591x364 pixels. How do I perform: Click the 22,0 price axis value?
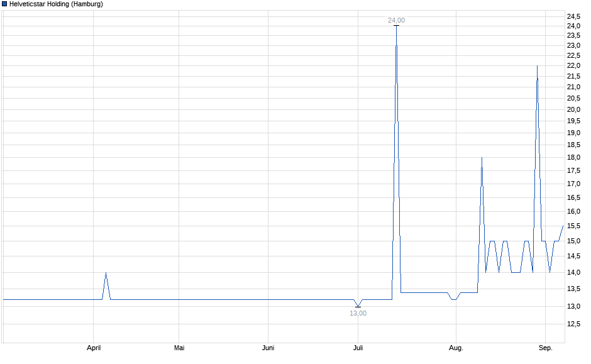click(x=573, y=66)
